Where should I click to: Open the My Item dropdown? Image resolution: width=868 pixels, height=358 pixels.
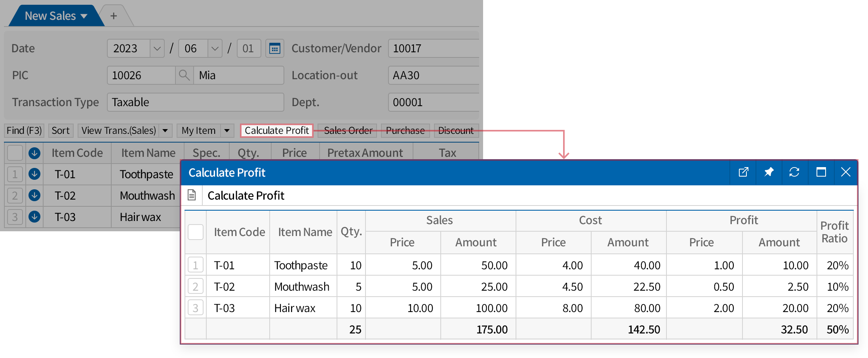coord(227,130)
